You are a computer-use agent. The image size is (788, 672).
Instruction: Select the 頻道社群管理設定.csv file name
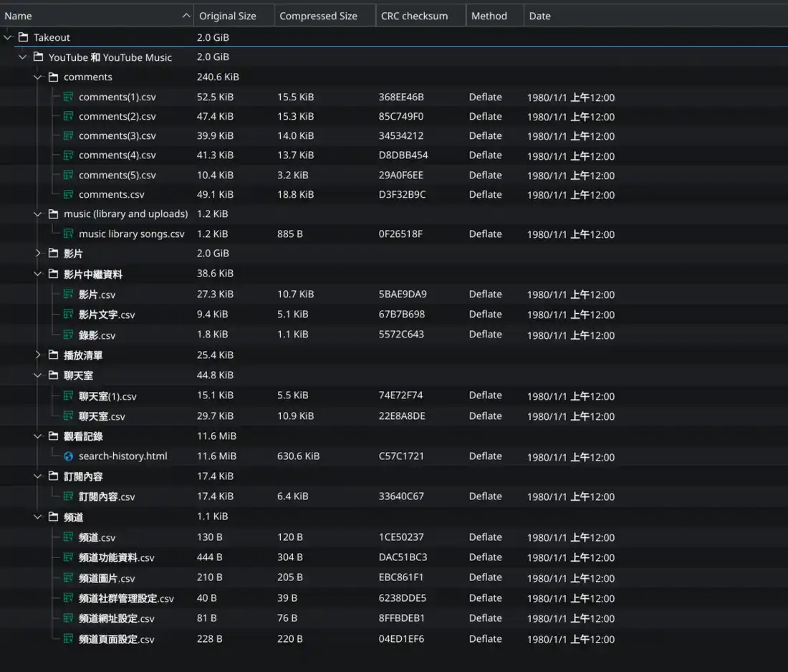coord(126,598)
